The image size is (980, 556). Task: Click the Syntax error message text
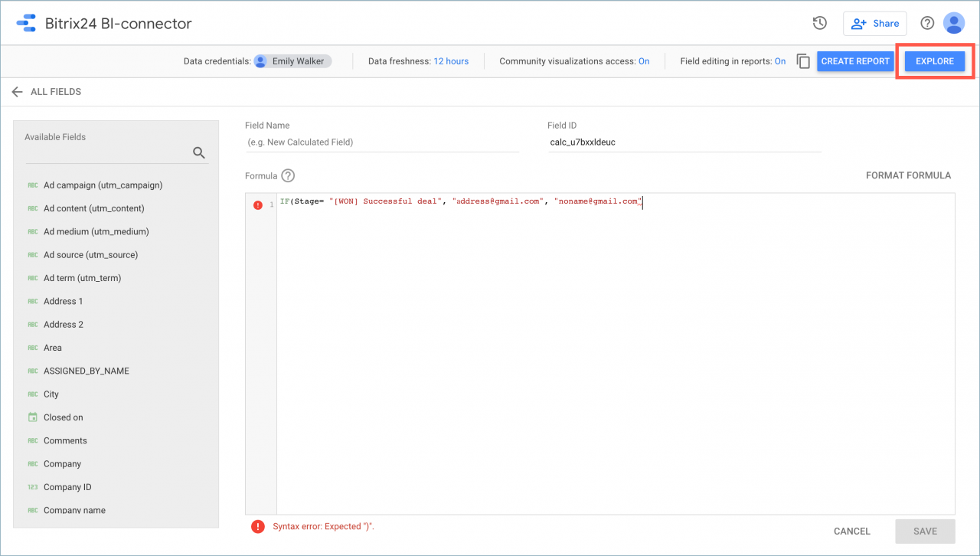323,526
